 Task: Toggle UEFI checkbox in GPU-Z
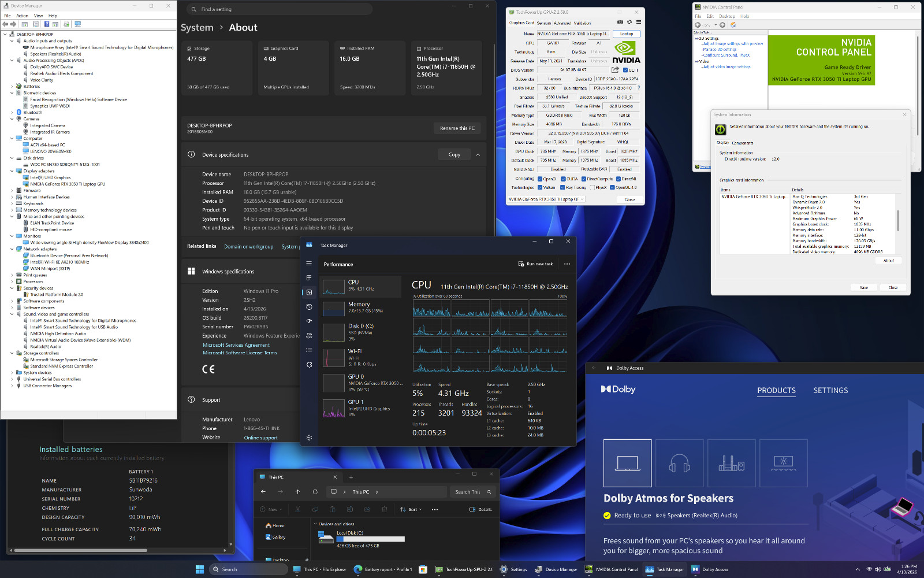point(625,70)
